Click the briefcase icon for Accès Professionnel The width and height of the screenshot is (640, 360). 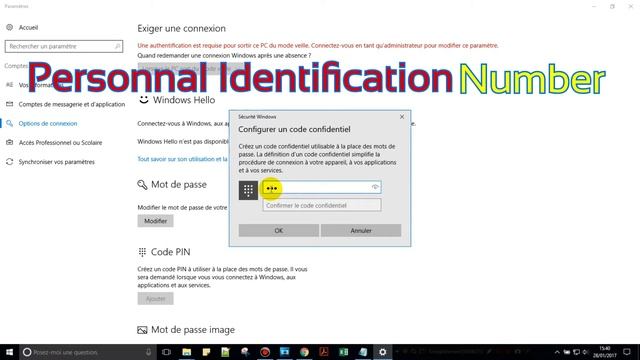(x=9, y=142)
